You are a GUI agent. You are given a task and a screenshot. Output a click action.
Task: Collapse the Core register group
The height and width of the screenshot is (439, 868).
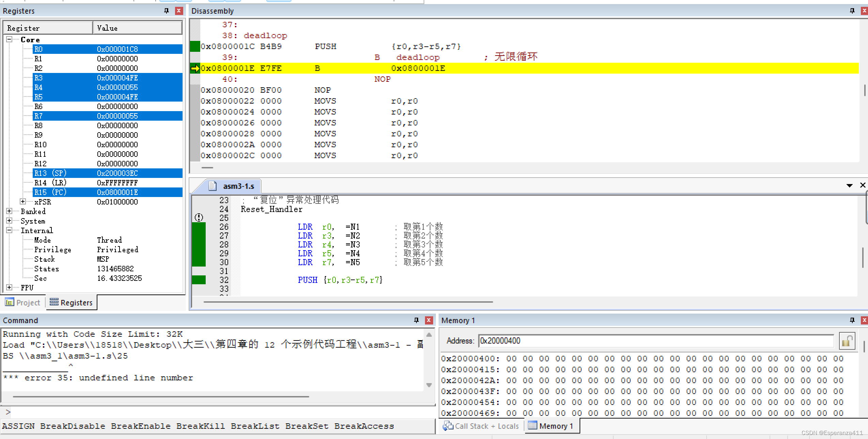pos(10,40)
